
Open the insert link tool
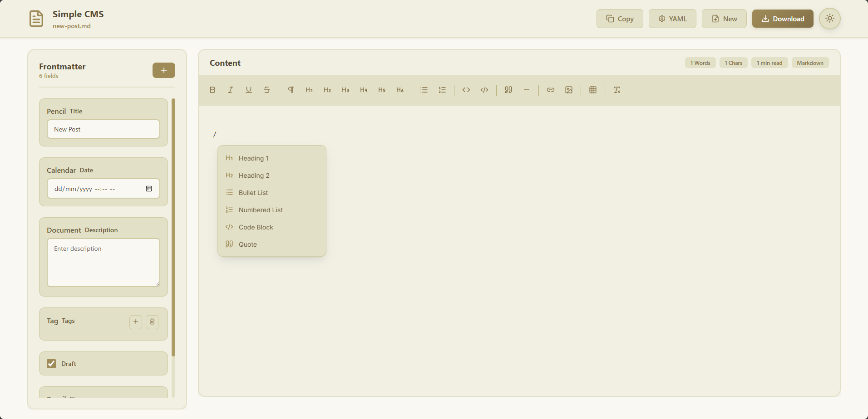550,90
